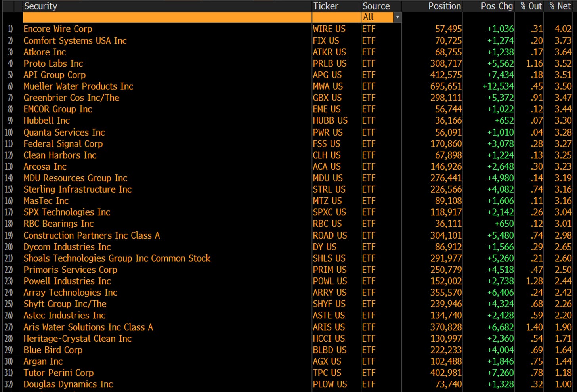Open Heritage-Crystal Clean Inc
577x392 pixels.
[x=77, y=339]
